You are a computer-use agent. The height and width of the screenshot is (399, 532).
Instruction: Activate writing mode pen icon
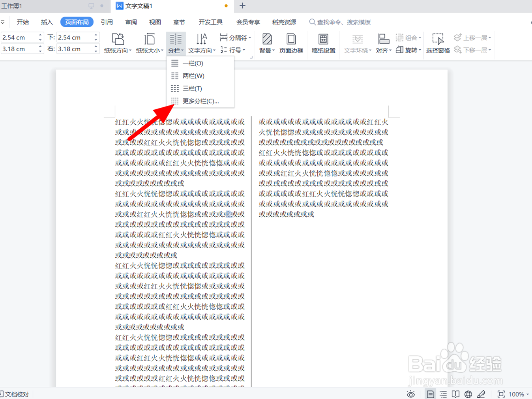click(x=481, y=394)
